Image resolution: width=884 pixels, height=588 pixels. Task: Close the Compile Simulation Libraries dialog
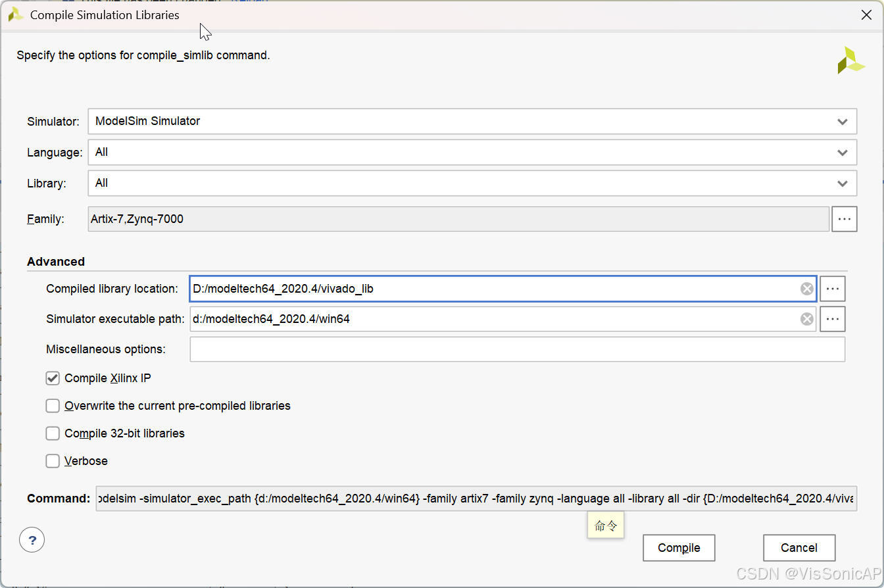pyautogui.click(x=866, y=15)
